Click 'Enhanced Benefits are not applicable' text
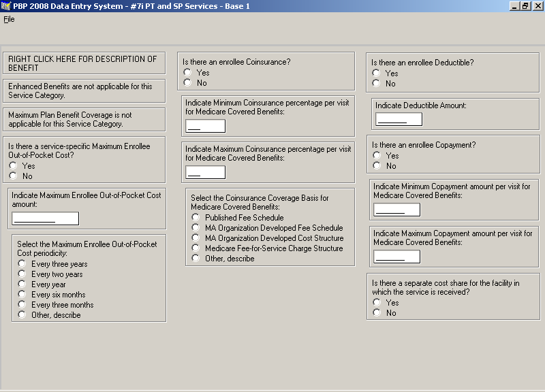Viewport: 545px width, 392px height. click(x=80, y=91)
